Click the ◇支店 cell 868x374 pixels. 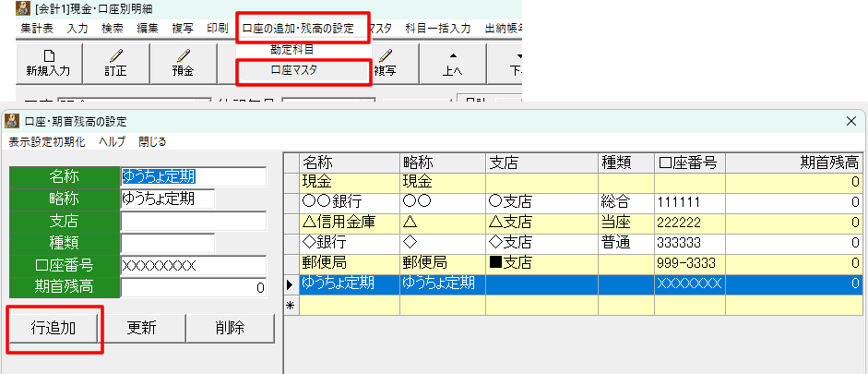542,243
